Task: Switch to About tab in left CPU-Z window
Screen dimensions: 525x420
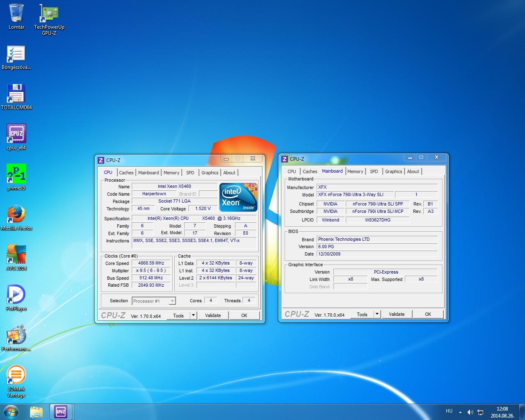Action: click(x=229, y=173)
